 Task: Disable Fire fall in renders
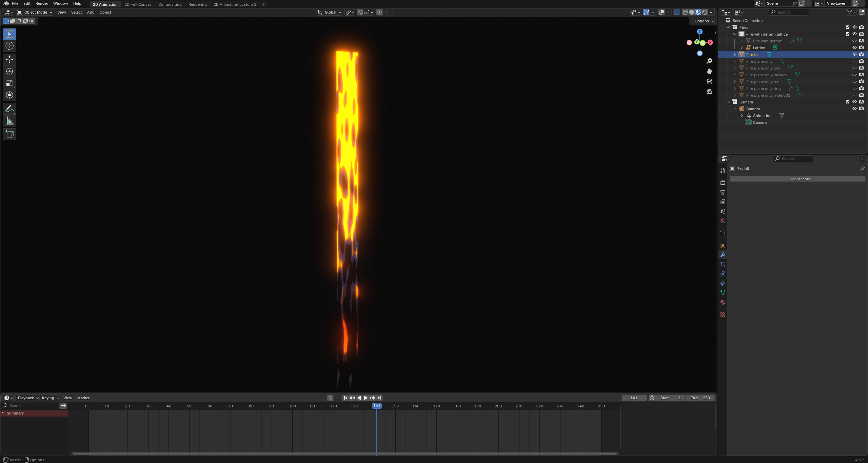coord(862,54)
